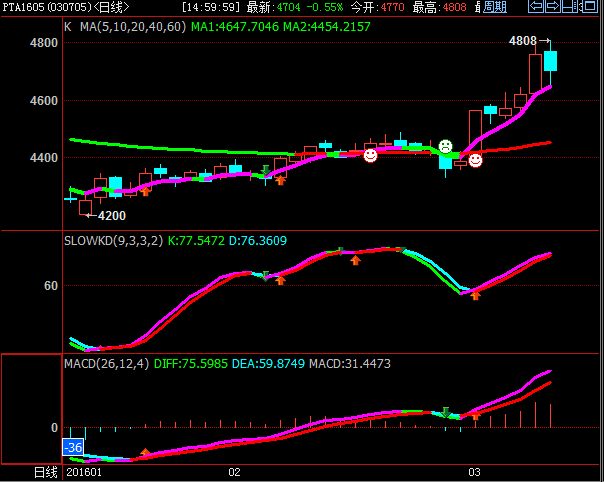Viewport: 604px width, 482px height.
Task: Click the orange arrow under the SLOWKD peak
Action: (x=355, y=261)
